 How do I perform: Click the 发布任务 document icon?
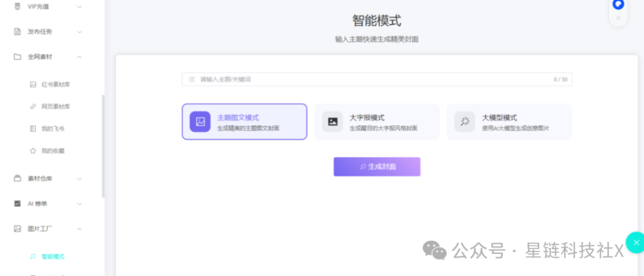pos(17,31)
